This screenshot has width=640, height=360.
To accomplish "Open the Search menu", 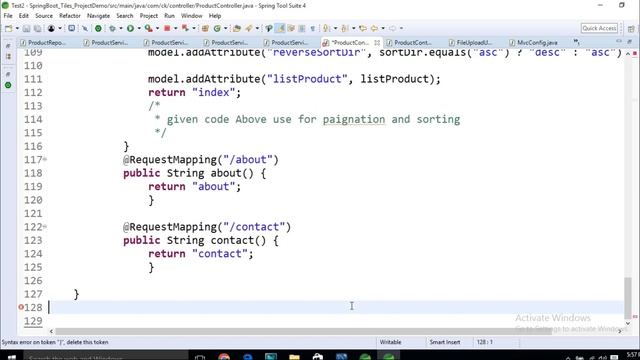I will [x=124, y=16].
